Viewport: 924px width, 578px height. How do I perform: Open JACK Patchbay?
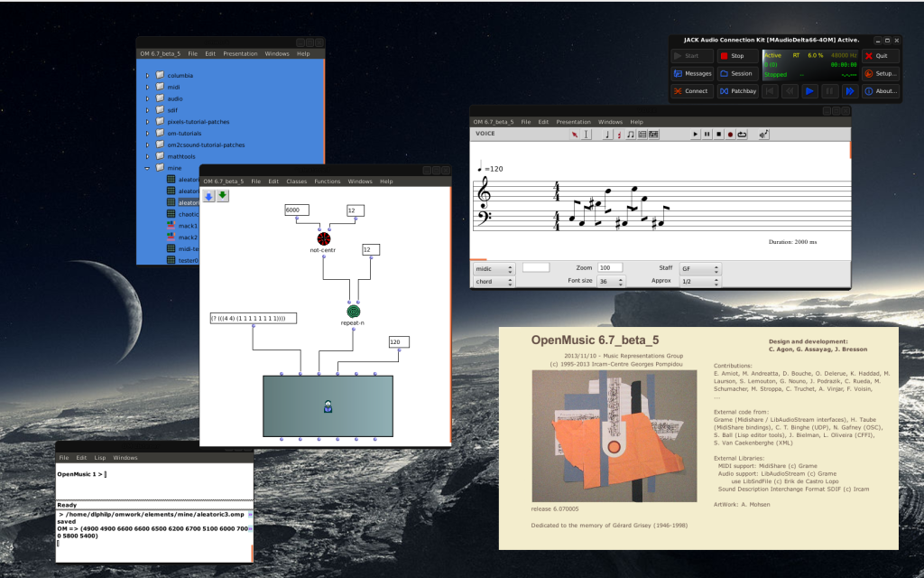click(x=737, y=91)
